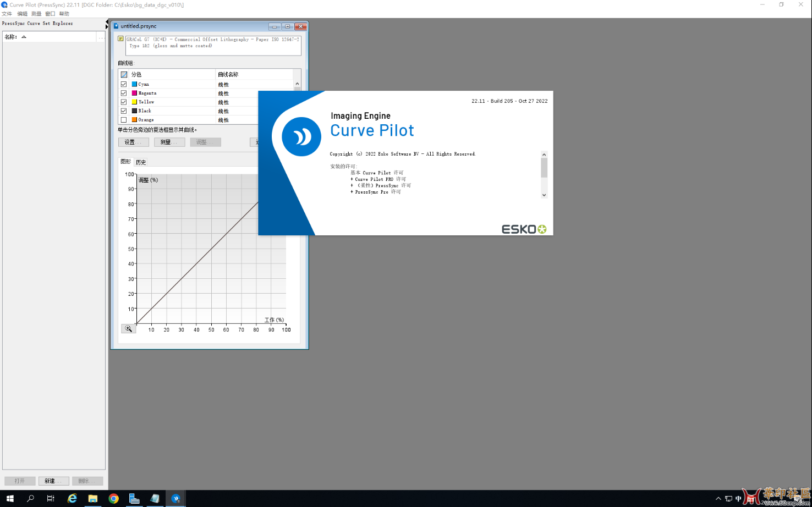
Task: Click the Magenta color swatch
Action: (x=134, y=93)
